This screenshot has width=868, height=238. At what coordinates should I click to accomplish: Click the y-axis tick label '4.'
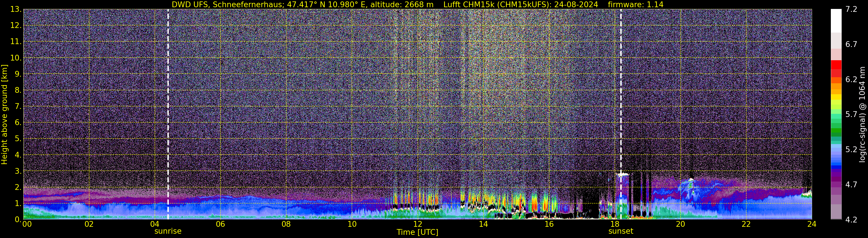pos(18,155)
